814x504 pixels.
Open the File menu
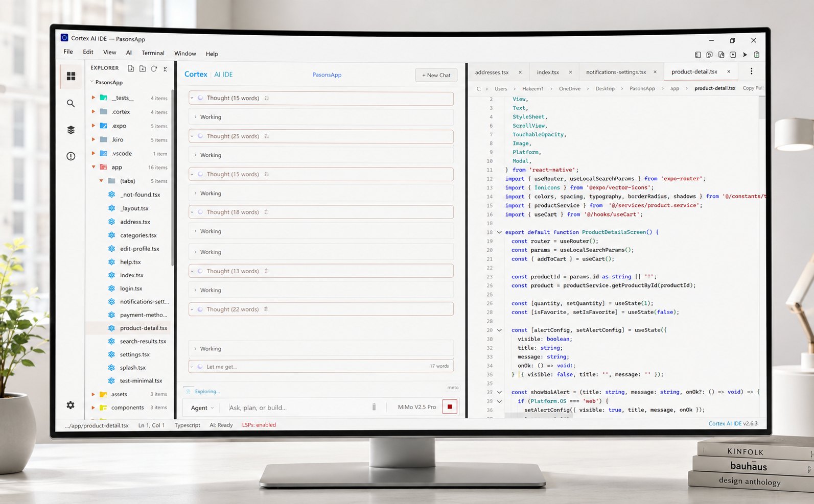click(68, 52)
